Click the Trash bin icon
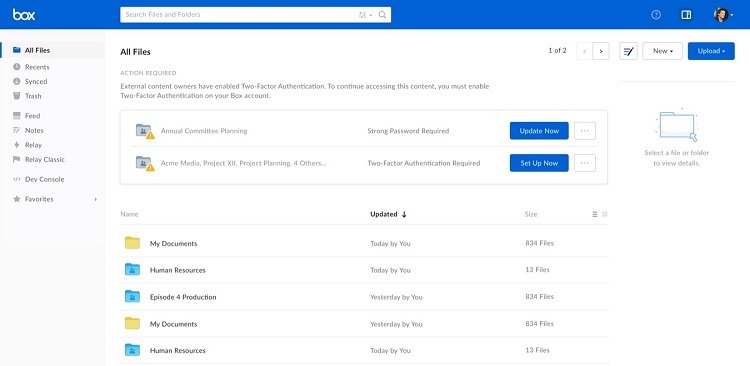Image resolution: width=750 pixels, height=366 pixels. click(17, 96)
